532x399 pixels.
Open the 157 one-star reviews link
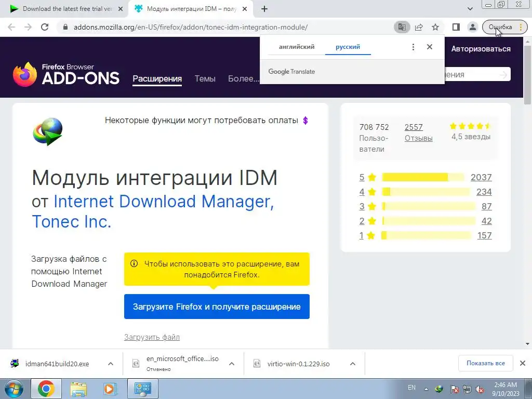pos(485,235)
